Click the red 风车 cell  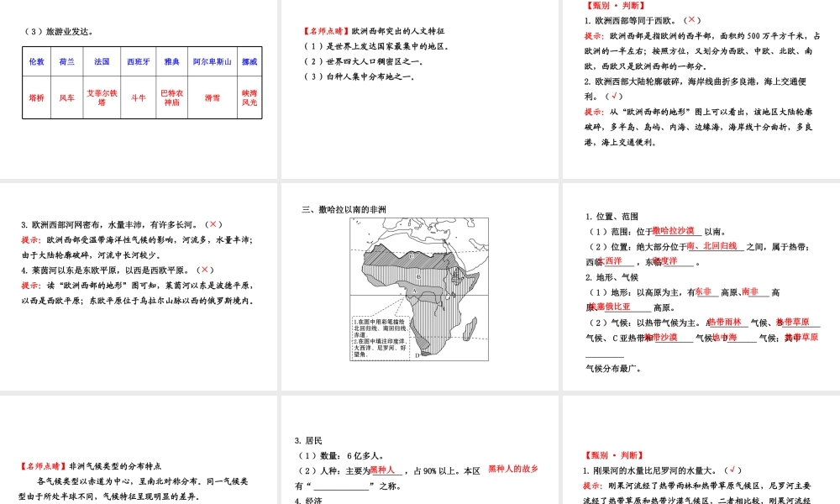67,97
